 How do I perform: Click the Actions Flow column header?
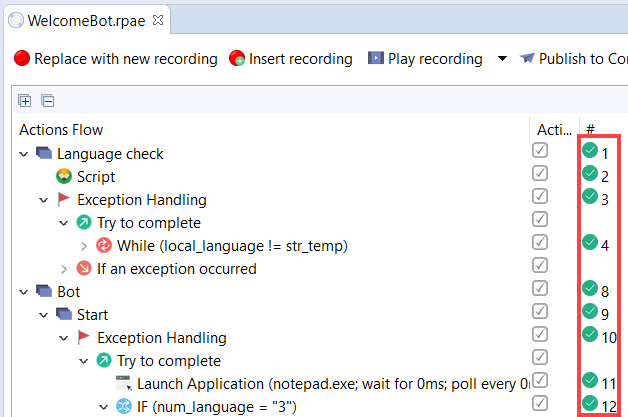(61, 130)
